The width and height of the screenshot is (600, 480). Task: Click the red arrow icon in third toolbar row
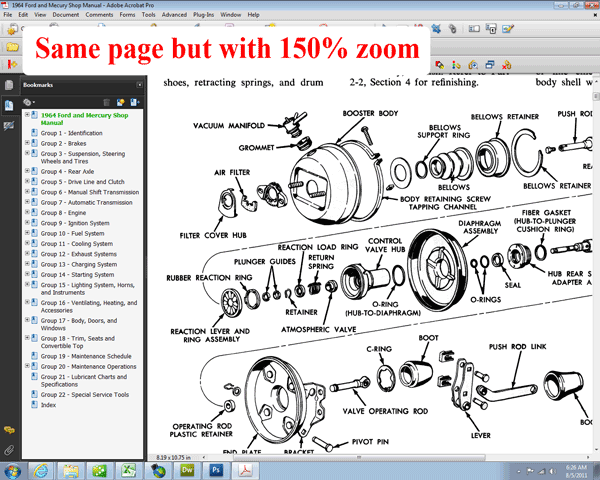[12, 64]
